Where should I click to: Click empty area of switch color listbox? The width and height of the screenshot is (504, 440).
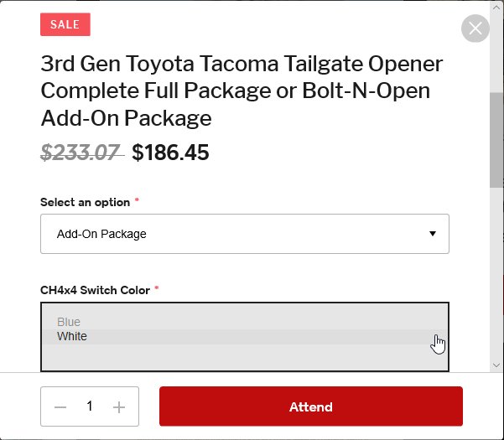coord(245,356)
